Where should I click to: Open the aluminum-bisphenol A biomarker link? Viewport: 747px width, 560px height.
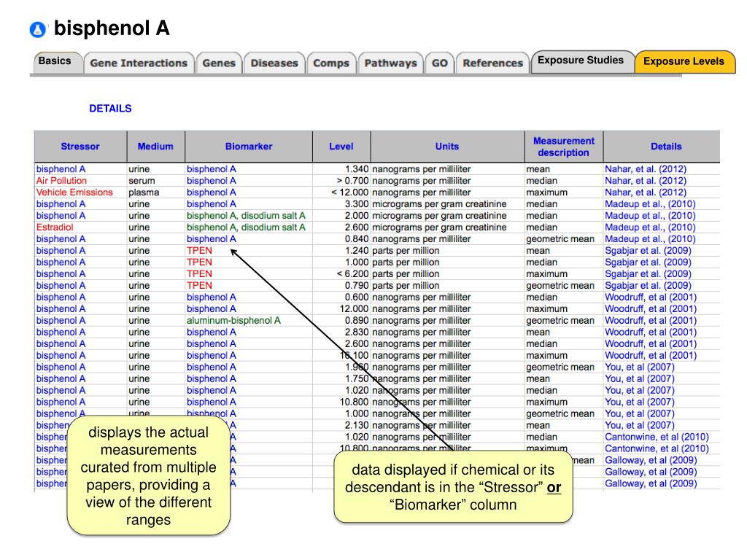pos(233,321)
